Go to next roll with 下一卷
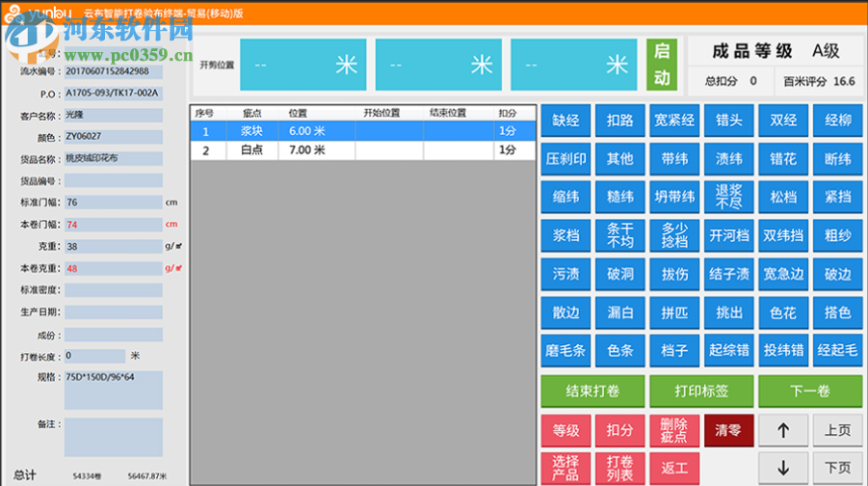This screenshot has height=486, width=868. click(x=810, y=391)
